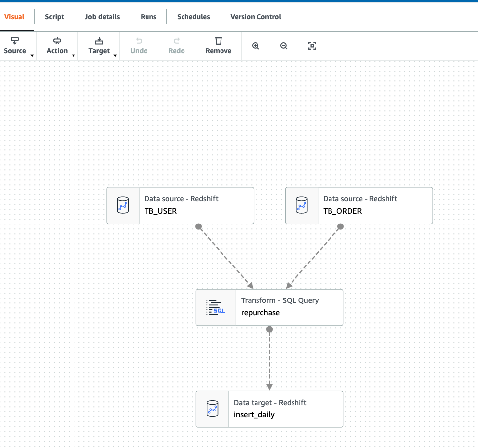
Task: Click the zoom out magnifier icon
Action: [x=284, y=45]
